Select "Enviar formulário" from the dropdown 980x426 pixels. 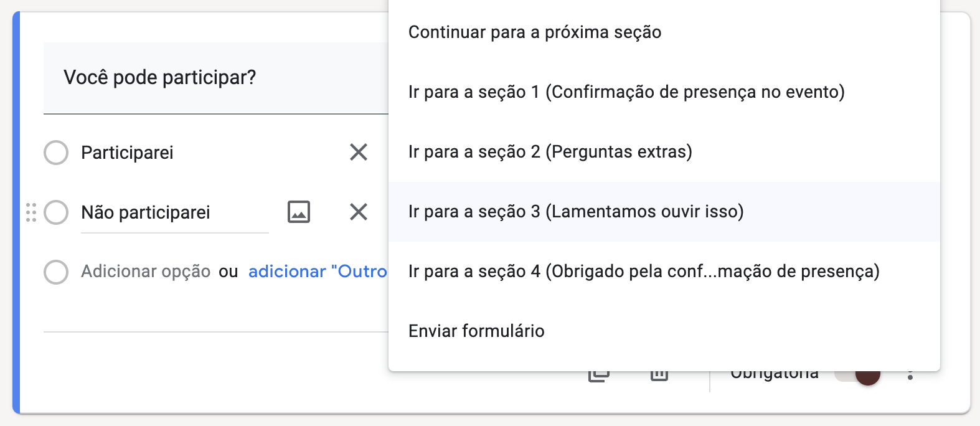(x=476, y=331)
